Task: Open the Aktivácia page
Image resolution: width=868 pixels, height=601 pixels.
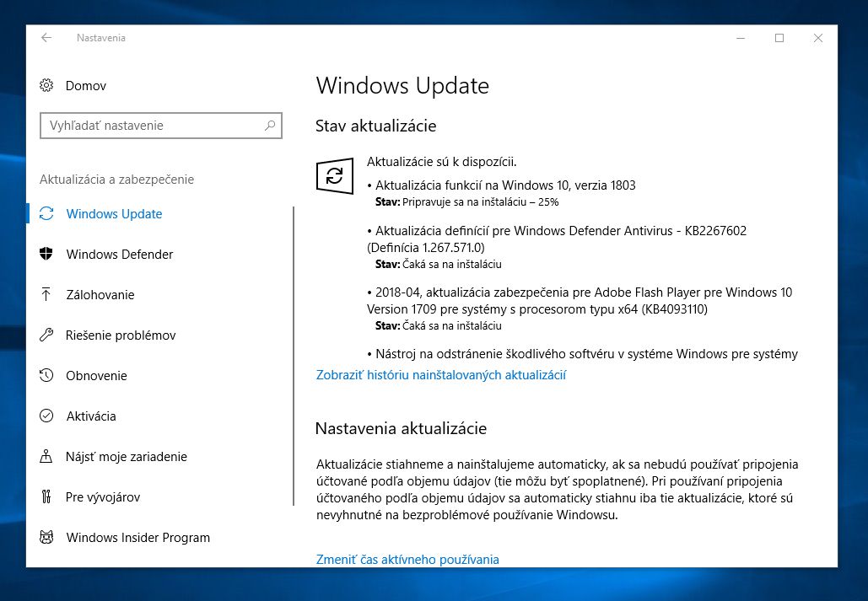Action: click(x=91, y=416)
